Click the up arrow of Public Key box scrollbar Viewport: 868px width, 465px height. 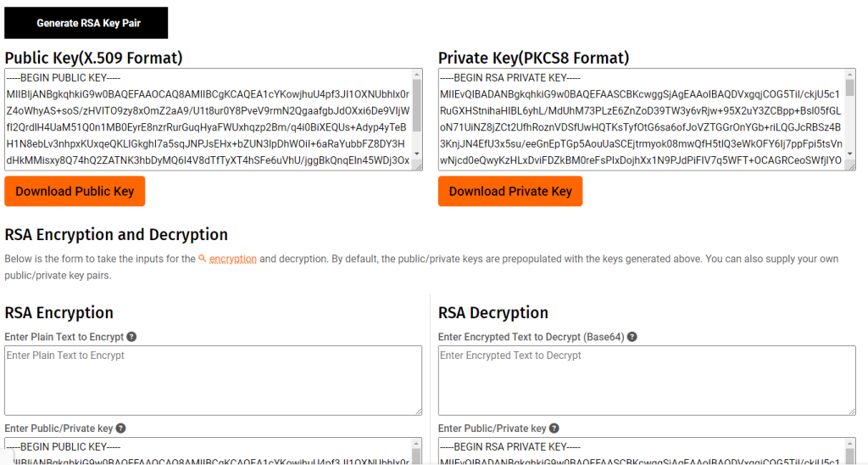416,75
